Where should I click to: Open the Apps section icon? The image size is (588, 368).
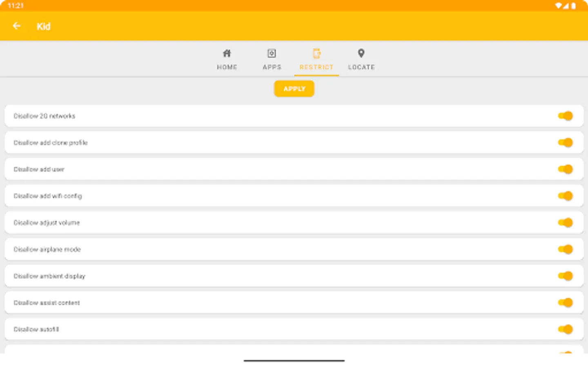click(272, 53)
